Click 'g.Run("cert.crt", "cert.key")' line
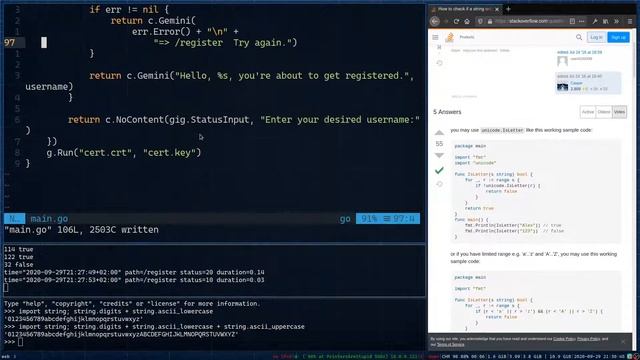This screenshot has height=360, width=640. pos(124,153)
